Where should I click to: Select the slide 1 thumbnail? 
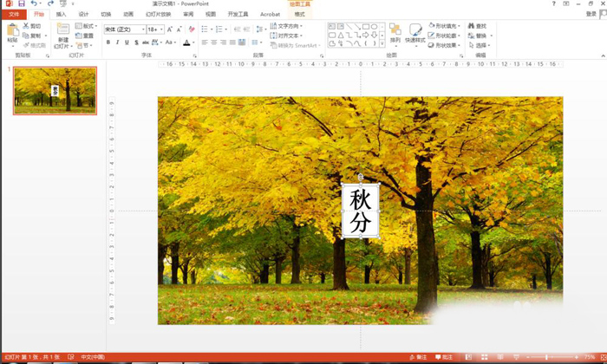pos(55,91)
